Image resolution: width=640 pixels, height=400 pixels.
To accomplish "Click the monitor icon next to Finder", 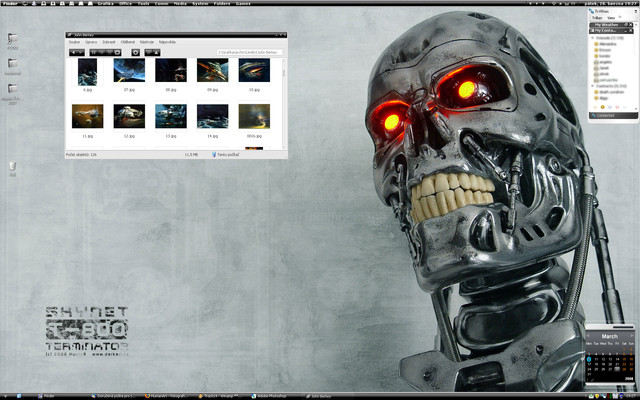I will pyautogui.click(x=25, y=3).
